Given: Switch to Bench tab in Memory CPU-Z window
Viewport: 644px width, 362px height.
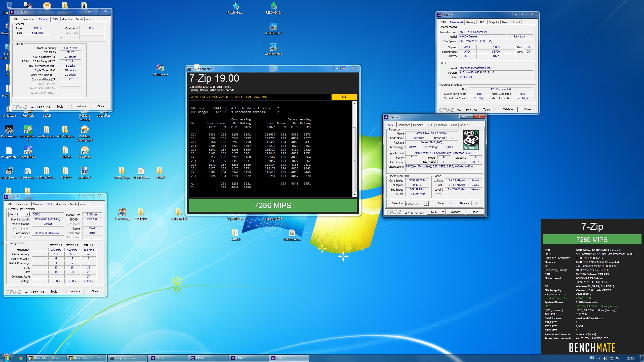Looking at the screenshot, I should click(79, 19).
